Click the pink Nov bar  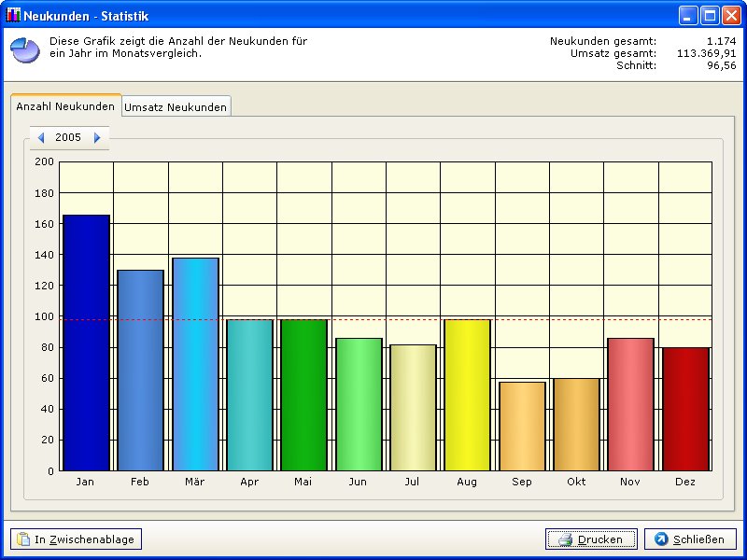click(x=630, y=404)
